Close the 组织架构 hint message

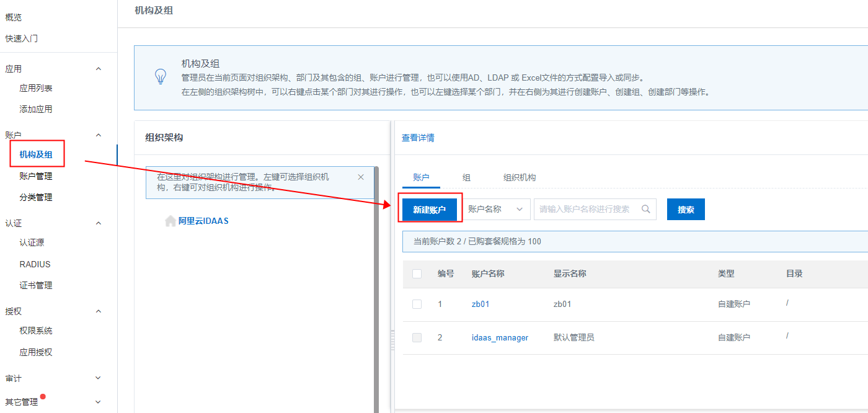(361, 177)
